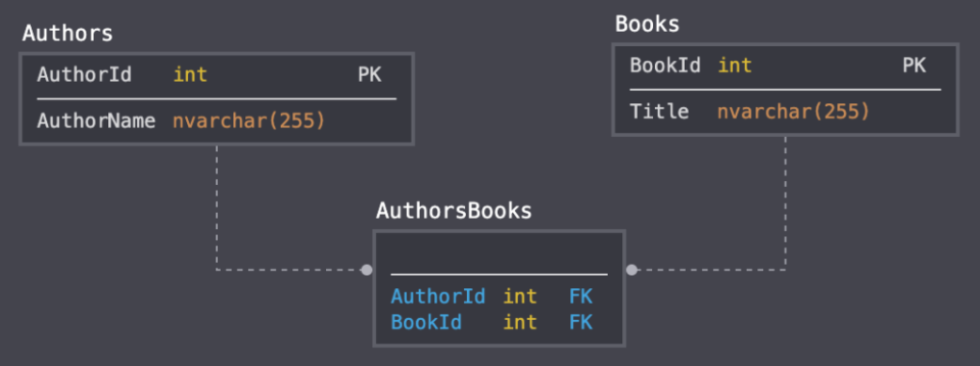
Task: Click the right relationship endpoint dot on AuthorsBooks
Action: (631, 270)
